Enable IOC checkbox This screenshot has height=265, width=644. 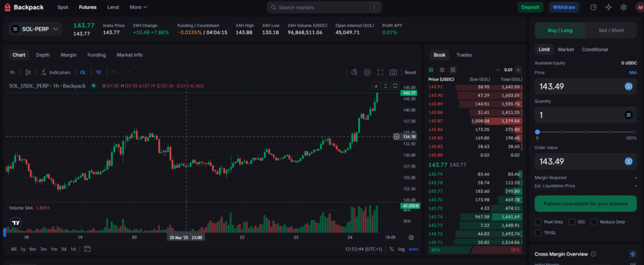(572, 222)
